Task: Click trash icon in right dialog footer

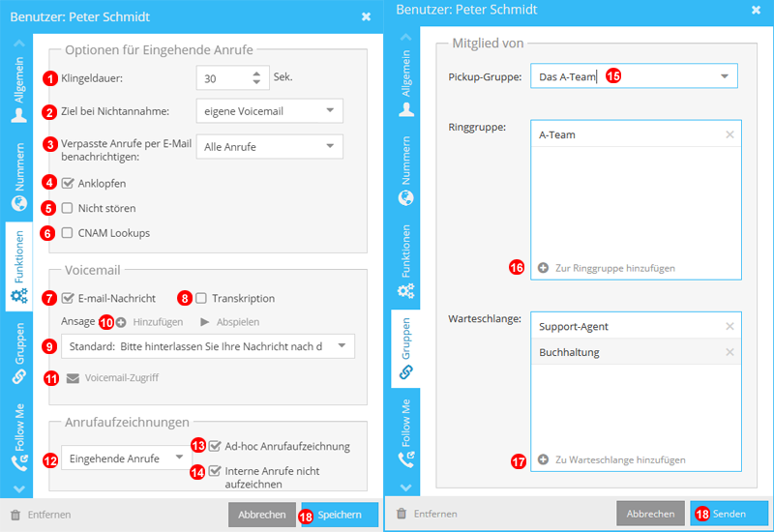Action: click(x=402, y=514)
